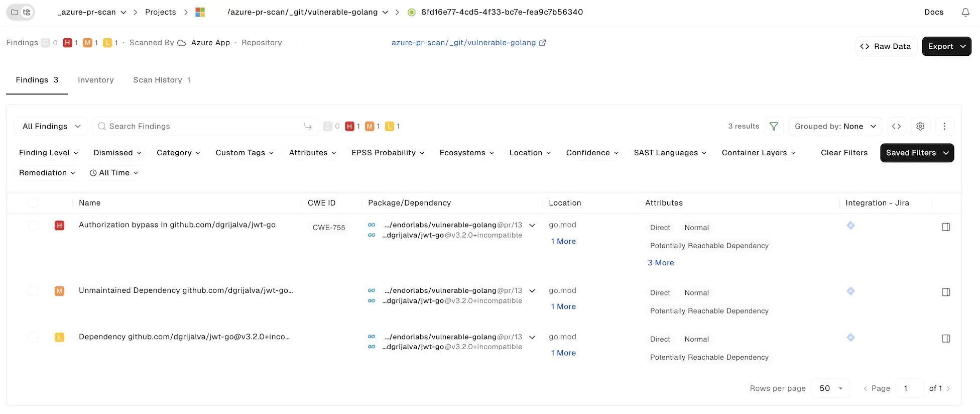The width and height of the screenshot is (980, 414).
Task: Click the Search Findings input field
Action: pos(205,126)
